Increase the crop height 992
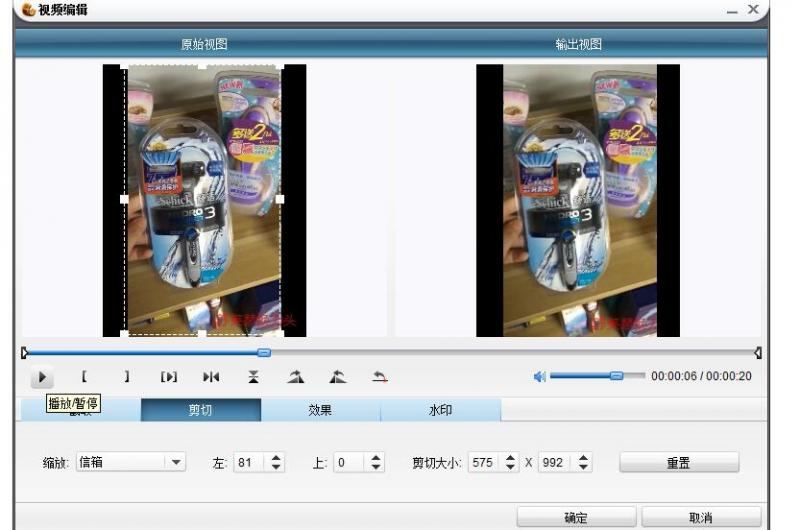The height and width of the screenshot is (530, 800). tap(584, 458)
